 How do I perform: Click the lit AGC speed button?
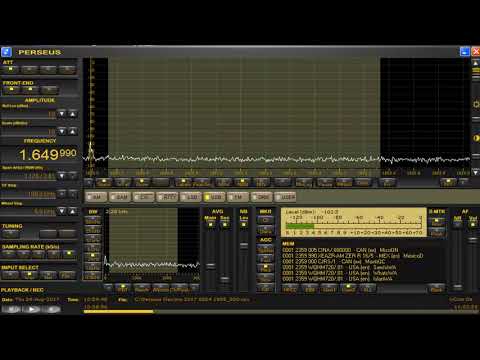[x=265, y=268]
